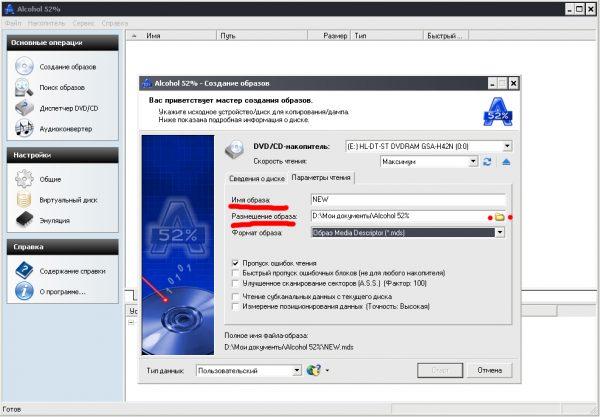This screenshot has height=417, width=600.
Task: Close the Создание образов wizard dialog
Action: [x=514, y=83]
